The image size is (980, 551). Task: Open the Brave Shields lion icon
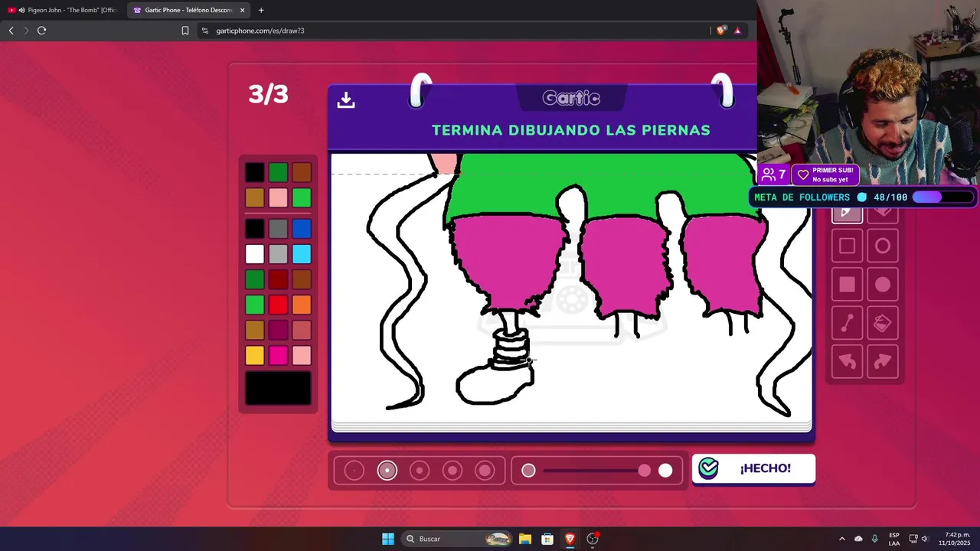720,31
